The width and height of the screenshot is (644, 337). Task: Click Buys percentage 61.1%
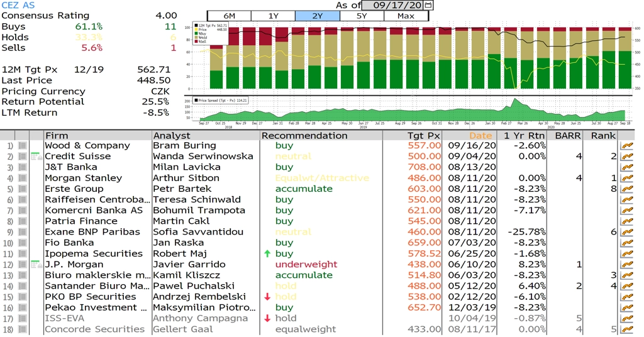(x=89, y=26)
